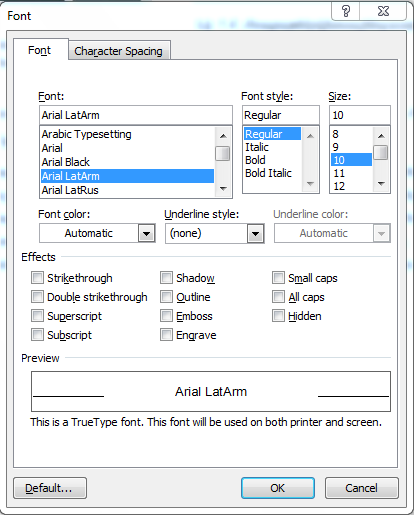
Task: Click the Font name input field
Action: (x=136, y=115)
